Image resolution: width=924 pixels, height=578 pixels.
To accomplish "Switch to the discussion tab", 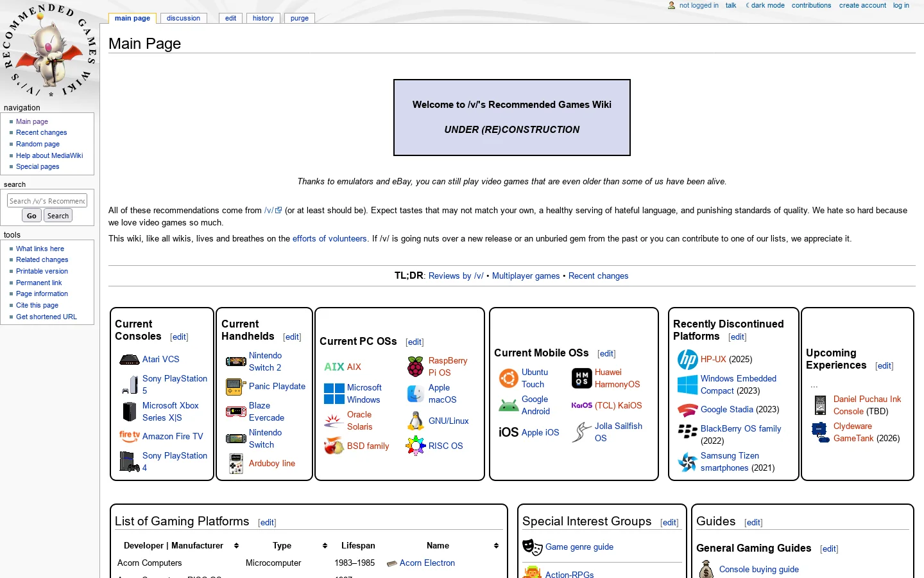I will click(x=184, y=18).
